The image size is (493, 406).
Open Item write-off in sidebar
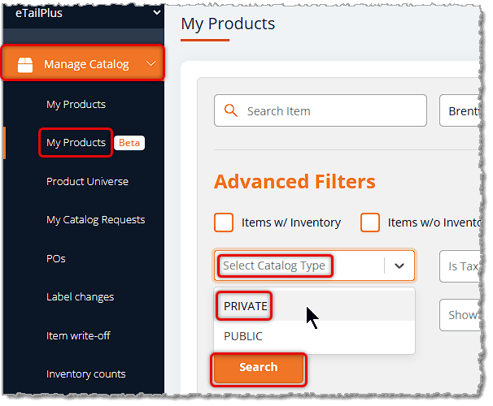(78, 336)
